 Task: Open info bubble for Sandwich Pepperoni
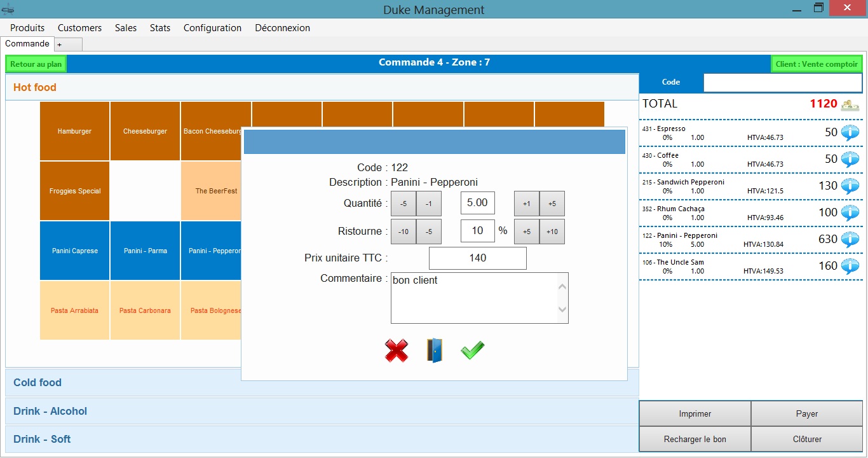[x=850, y=186]
